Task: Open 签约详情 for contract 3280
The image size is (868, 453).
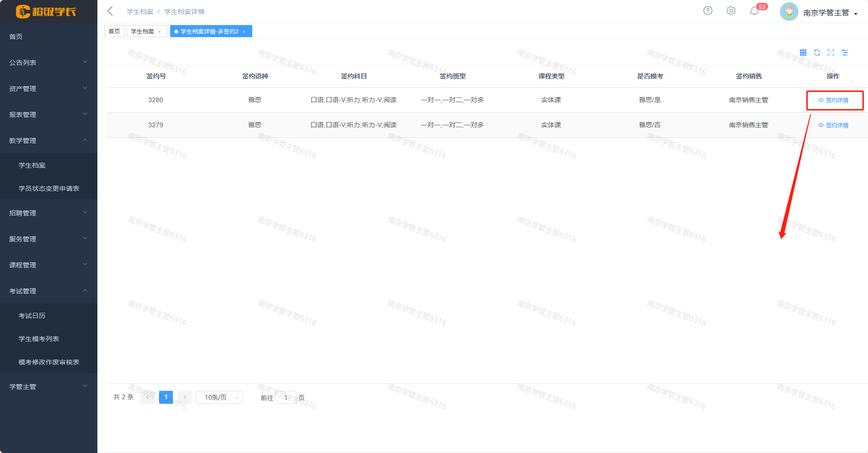Action: coord(834,100)
